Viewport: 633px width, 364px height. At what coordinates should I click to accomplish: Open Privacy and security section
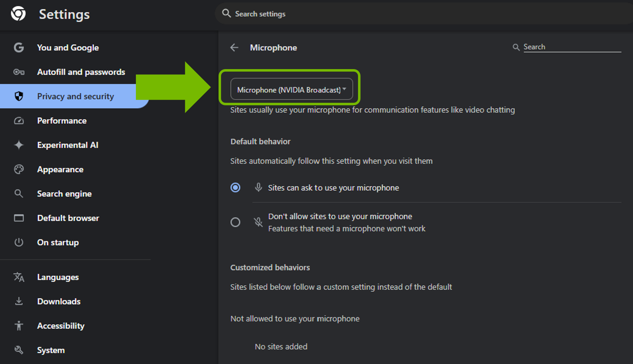[x=75, y=96]
